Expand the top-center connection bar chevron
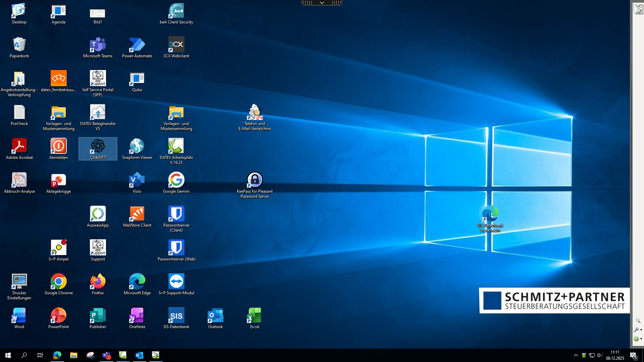The height and width of the screenshot is (362, 644). tap(322, 3)
